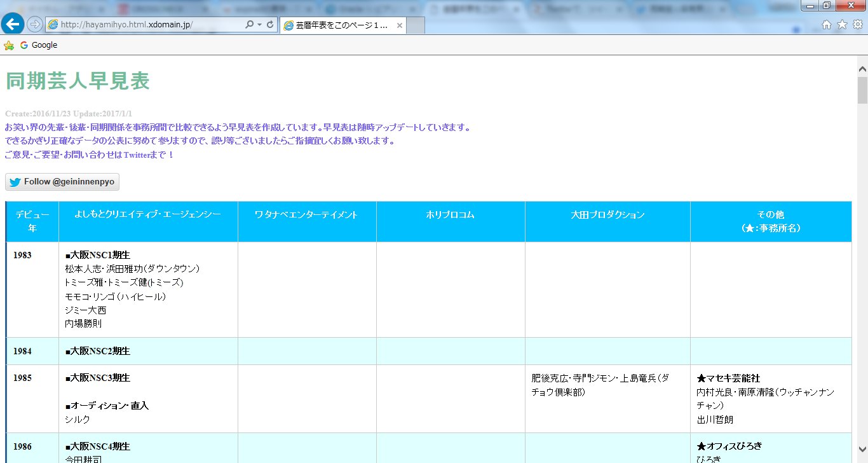Click the ★オフィスぴろき label

729,446
